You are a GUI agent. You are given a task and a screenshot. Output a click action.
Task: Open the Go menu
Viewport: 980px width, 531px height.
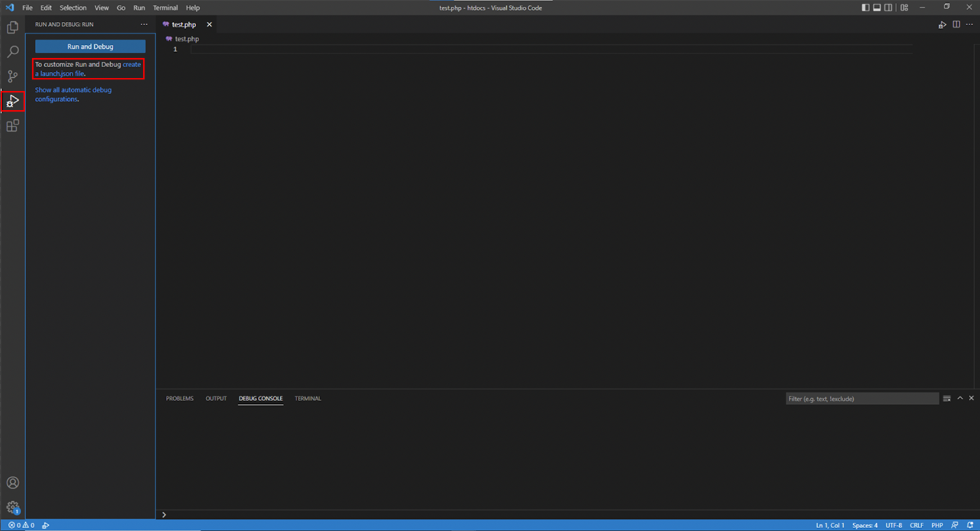pyautogui.click(x=121, y=8)
